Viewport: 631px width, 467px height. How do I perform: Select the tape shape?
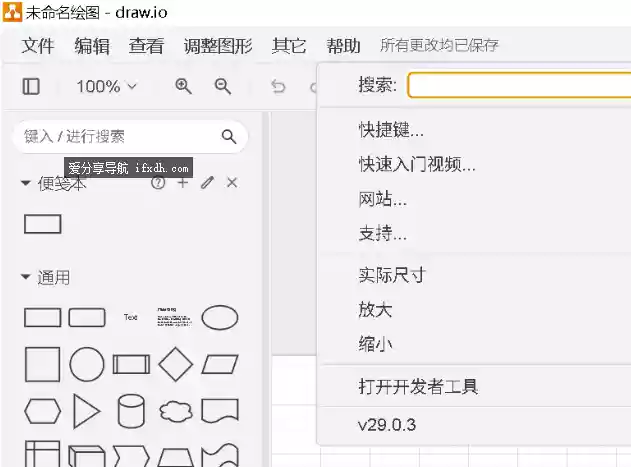coord(220,455)
